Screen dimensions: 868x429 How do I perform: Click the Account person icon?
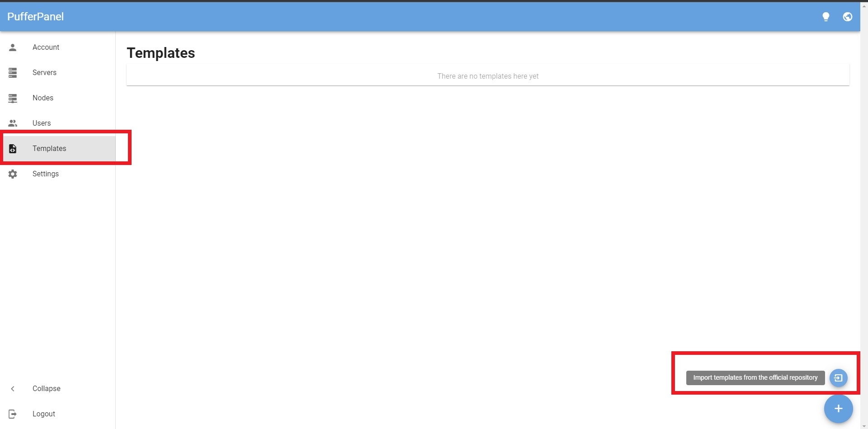coord(13,47)
